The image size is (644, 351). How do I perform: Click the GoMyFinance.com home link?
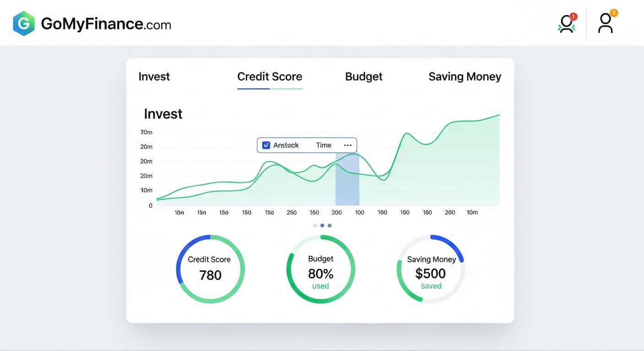105,24
